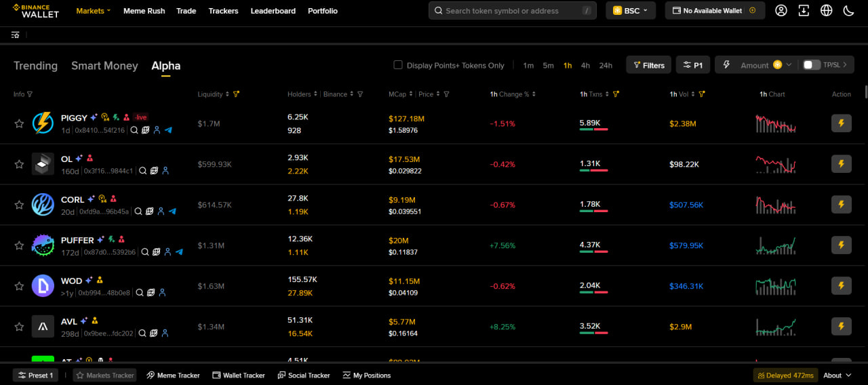
Task: Select the 24h timeframe option
Action: pos(606,66)
